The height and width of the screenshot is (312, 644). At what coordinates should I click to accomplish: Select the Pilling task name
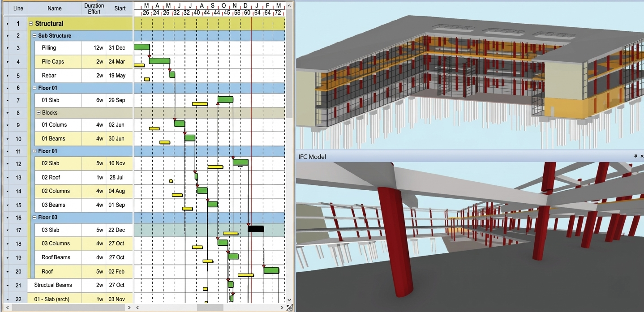pyautogui.click(x=49, y=48)
